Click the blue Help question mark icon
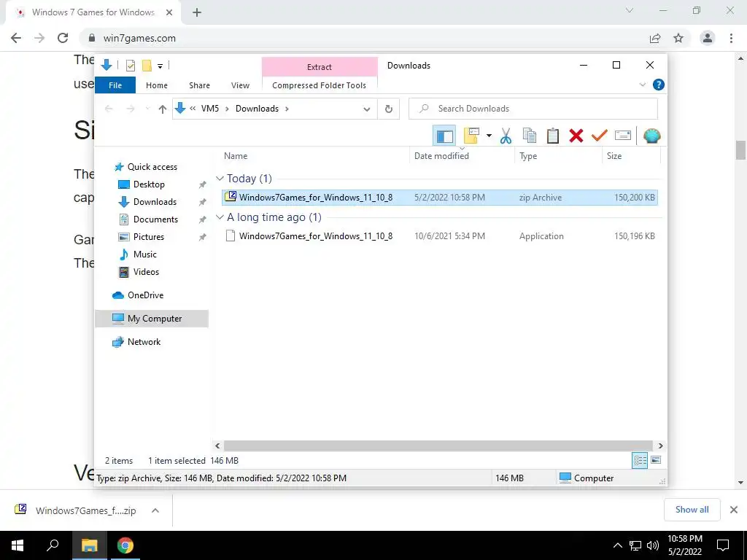This screenshot has height=560, width=747. (659, 85)
